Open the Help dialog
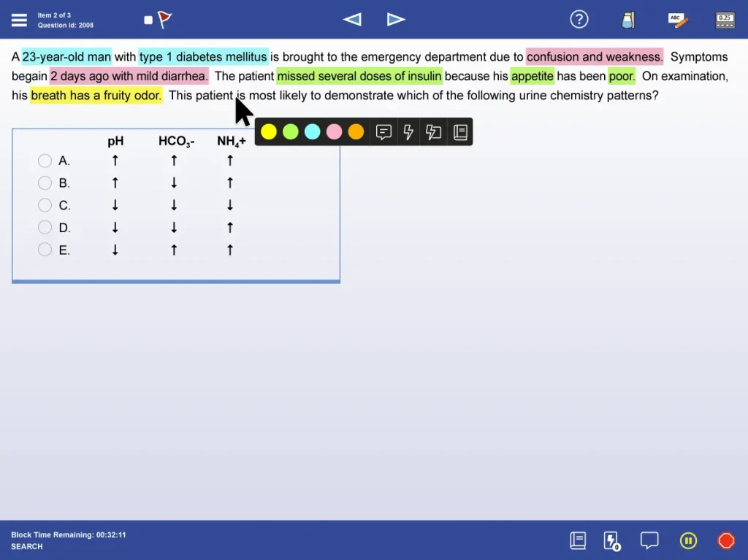Viewport: 748px width, 560px height. [x=579, y=19]
